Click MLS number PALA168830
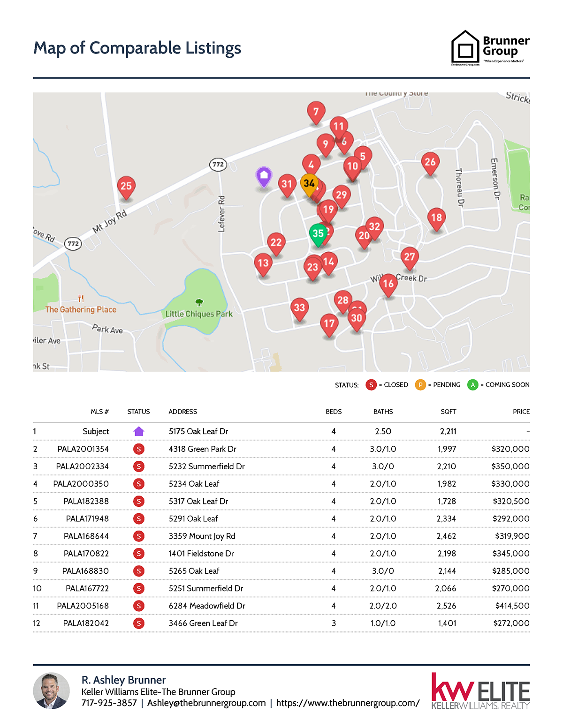Image resolution: width=563 pixels, height=728 pixels. pyautogui.click(x=85, y=571)
